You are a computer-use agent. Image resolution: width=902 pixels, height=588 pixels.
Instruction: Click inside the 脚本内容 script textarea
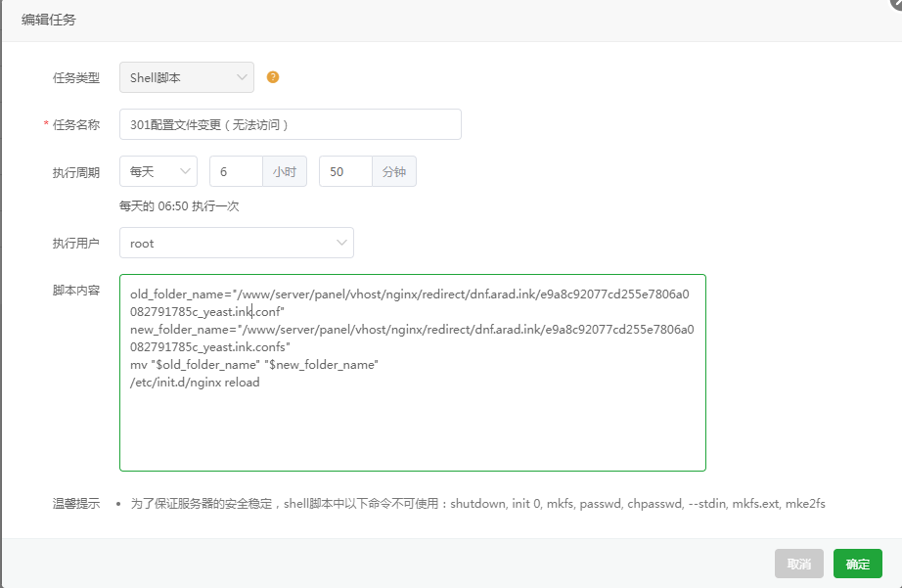pos(411,421)
